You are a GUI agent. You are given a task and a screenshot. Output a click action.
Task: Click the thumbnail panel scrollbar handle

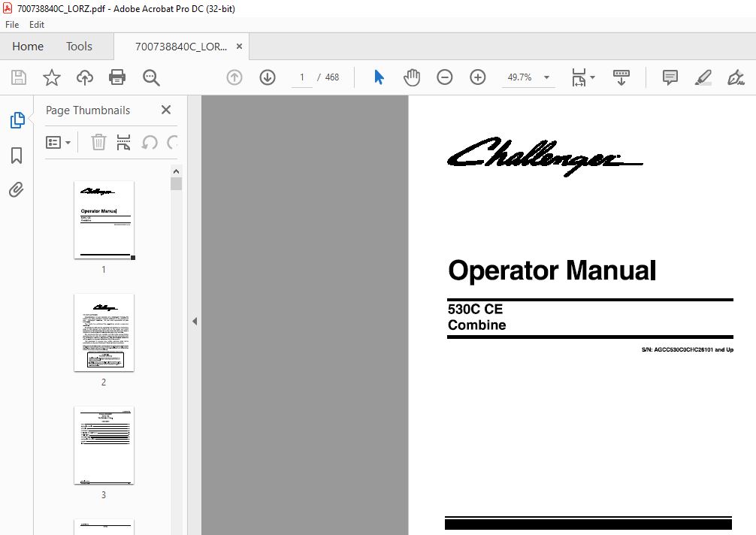tap(176, 183)
